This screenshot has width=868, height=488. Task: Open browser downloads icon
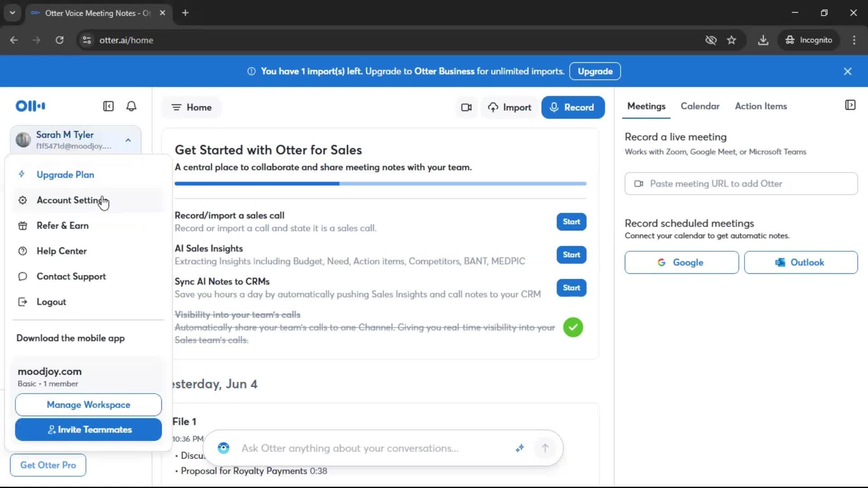[763, 40]
